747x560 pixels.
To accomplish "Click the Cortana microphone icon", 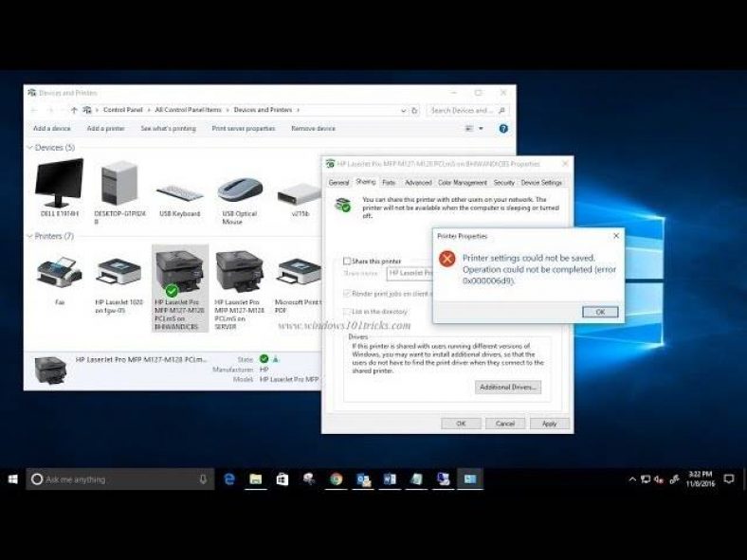I will tap(203, 479).
